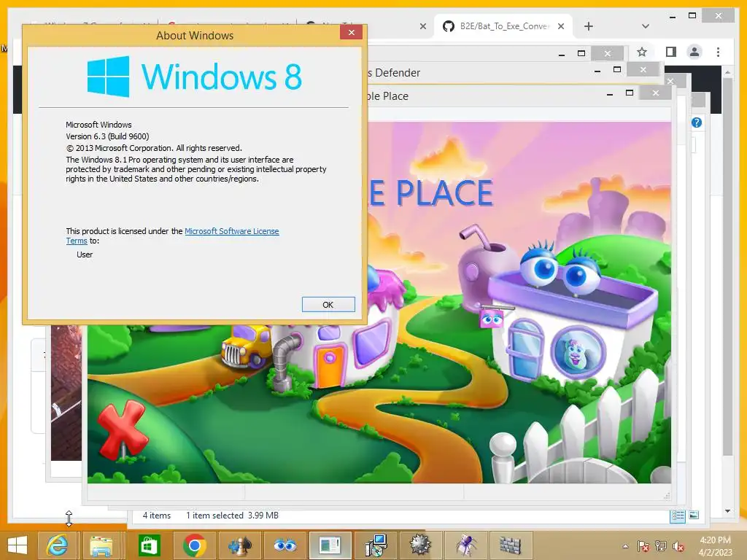Open a new tab in Chrome
This screenshot has height=560, width=747.
[x=589, y=26]
